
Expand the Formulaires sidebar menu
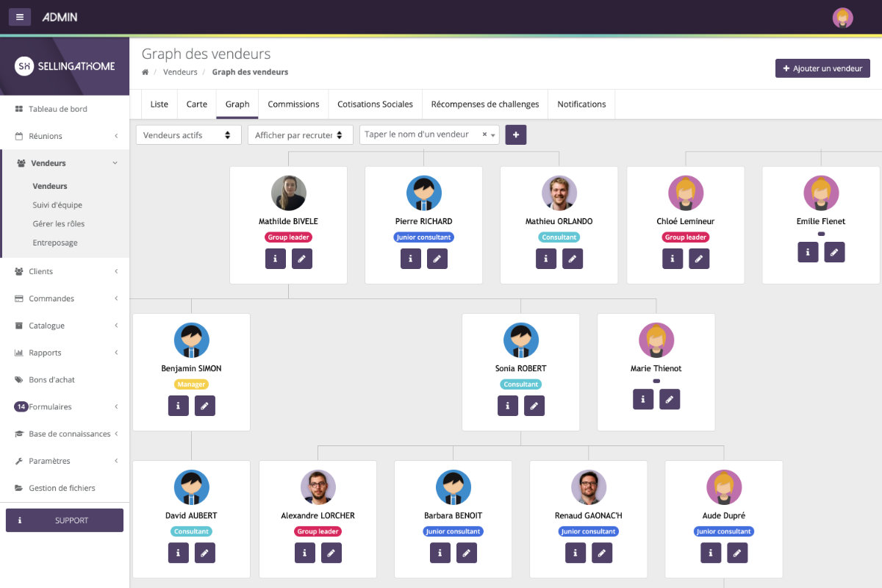click(x=65, y=406)
